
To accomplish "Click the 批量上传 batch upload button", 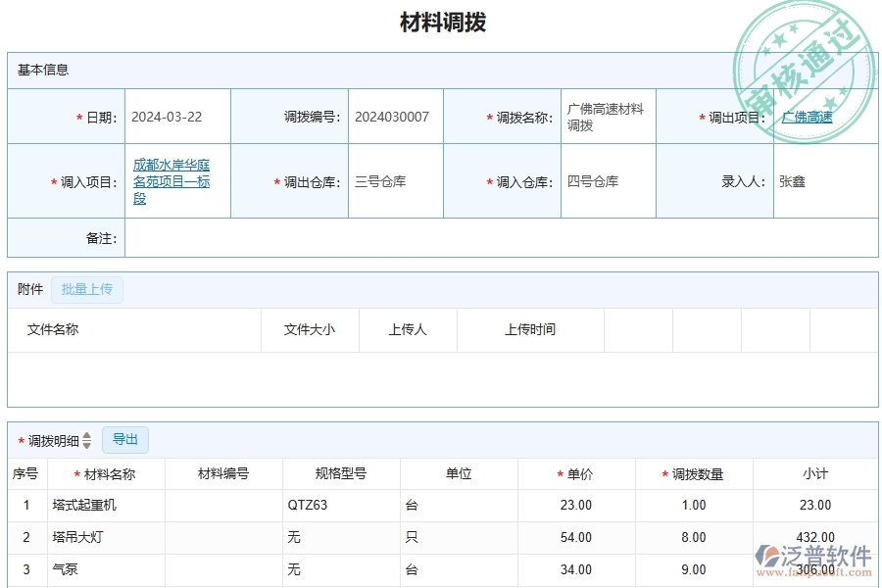I will point(87,289).
